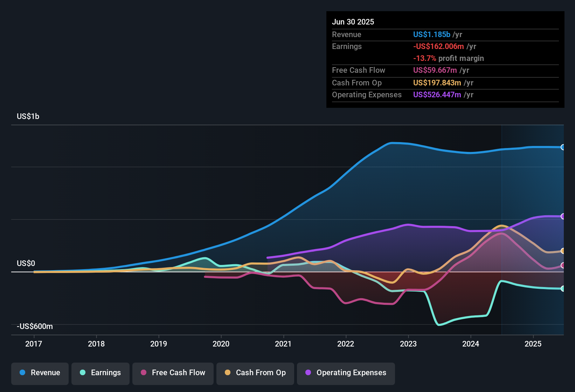
Task: Click the US$1.185b revenue value in tooltip
Action: point(431,35)
